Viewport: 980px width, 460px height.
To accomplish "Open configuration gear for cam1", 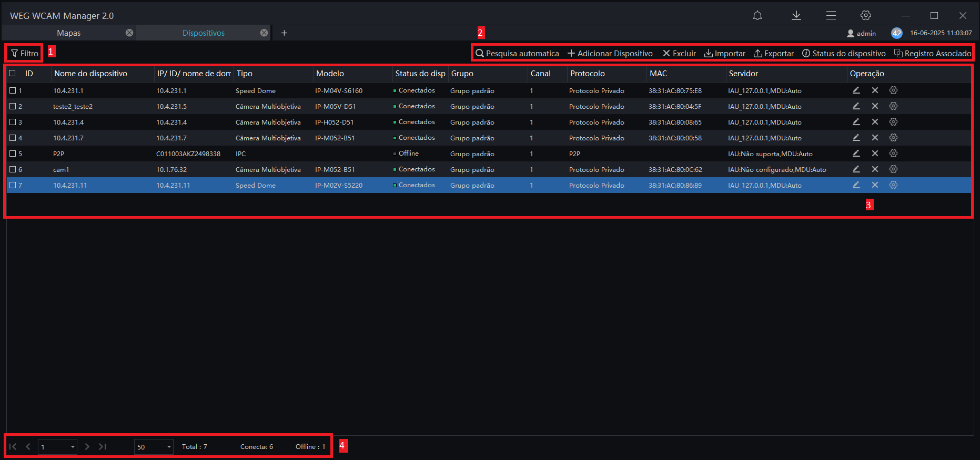I will [893, 169].
